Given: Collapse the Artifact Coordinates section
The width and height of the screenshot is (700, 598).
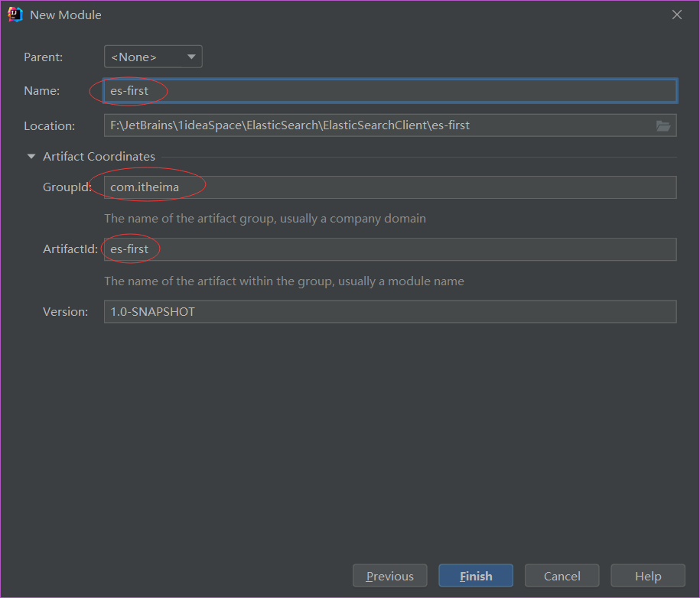Looking at the screenshot, I should [x=31, y=157].
